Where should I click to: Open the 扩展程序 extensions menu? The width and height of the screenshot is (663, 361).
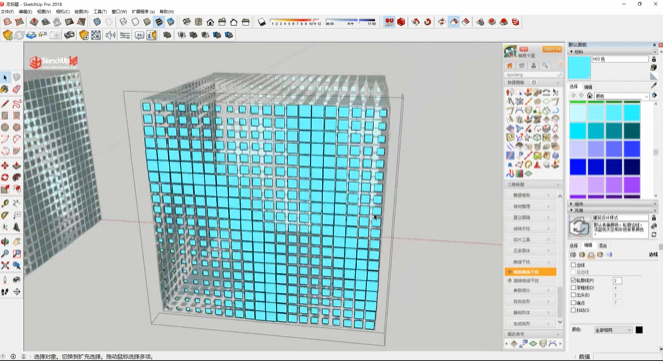click(143, 11)
